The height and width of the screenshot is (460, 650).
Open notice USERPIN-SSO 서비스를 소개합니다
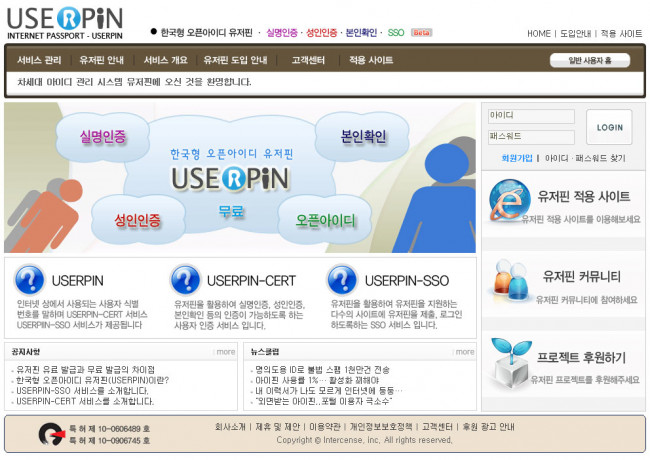coord(82,390)
